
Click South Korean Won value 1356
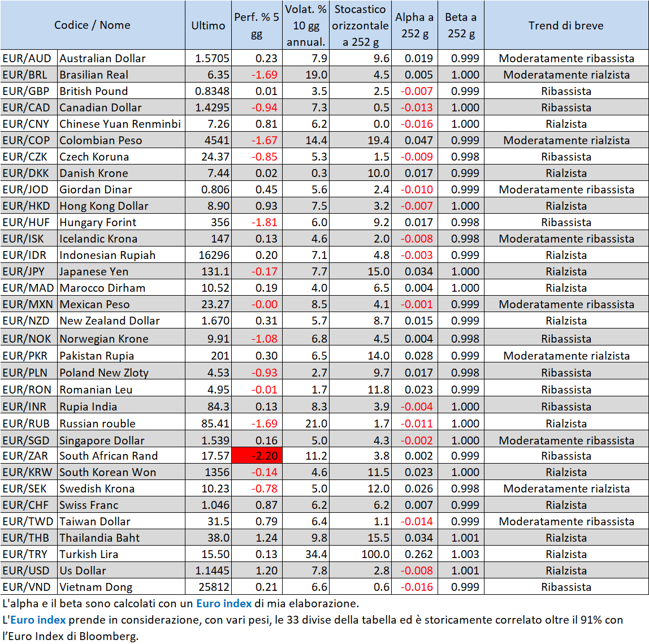click(x=208, y=472)
